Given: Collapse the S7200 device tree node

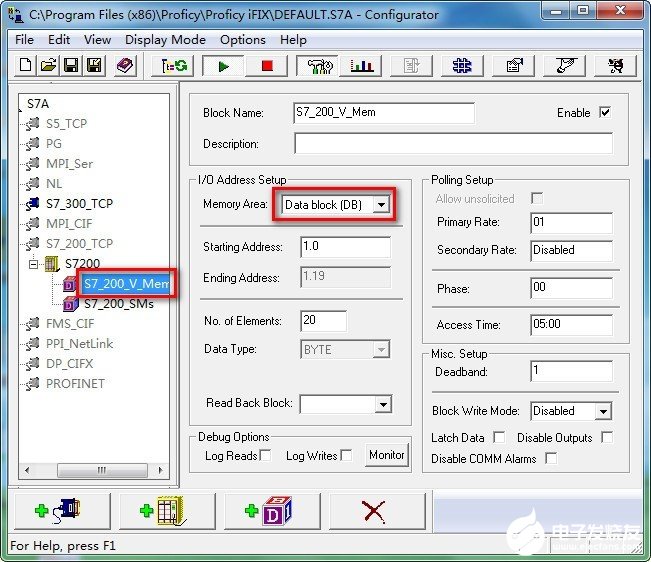Looking at the screenshot, I should click(35, 264).
